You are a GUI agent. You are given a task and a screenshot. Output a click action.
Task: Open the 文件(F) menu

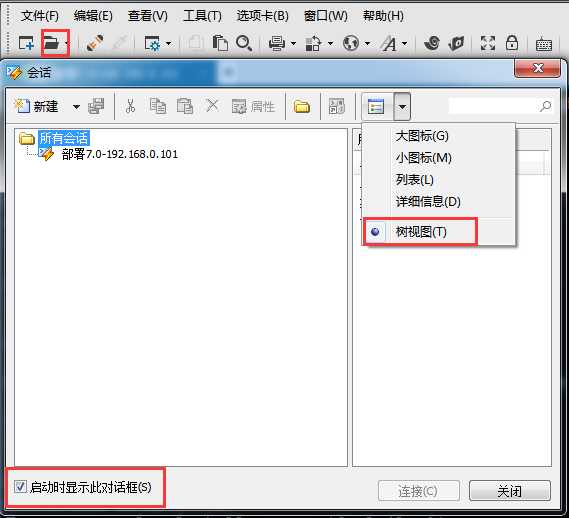click(x=40, y=16)
